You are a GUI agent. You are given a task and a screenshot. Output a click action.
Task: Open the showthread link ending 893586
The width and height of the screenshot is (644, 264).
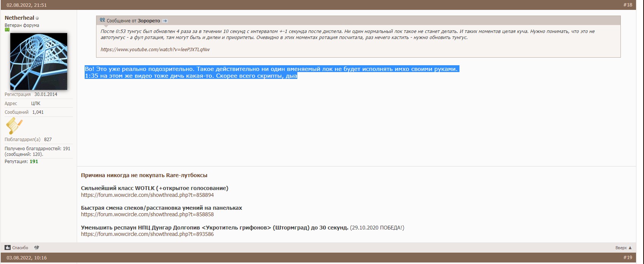click(147, 234)
